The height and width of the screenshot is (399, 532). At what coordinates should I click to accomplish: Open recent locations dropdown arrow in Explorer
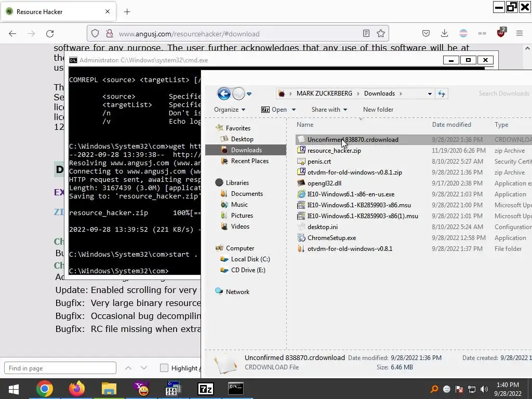click(249, 94)
